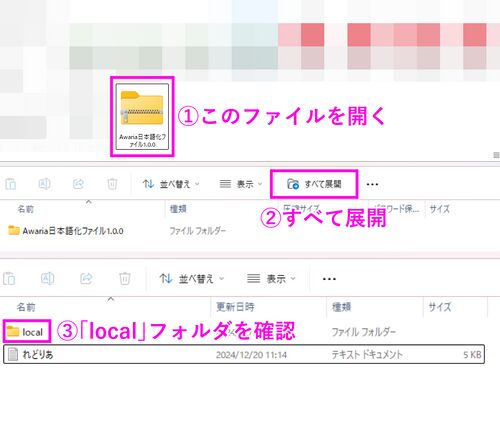Open more options menu in the local folder window
The width and height of the screenshot is (500, 448).
pos(329,279)
